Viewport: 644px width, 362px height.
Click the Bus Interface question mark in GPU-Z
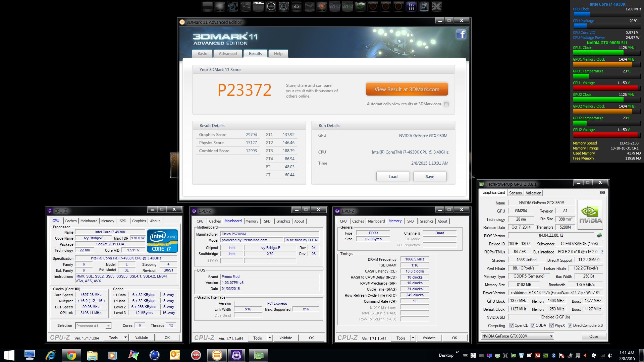click(602, 252)
